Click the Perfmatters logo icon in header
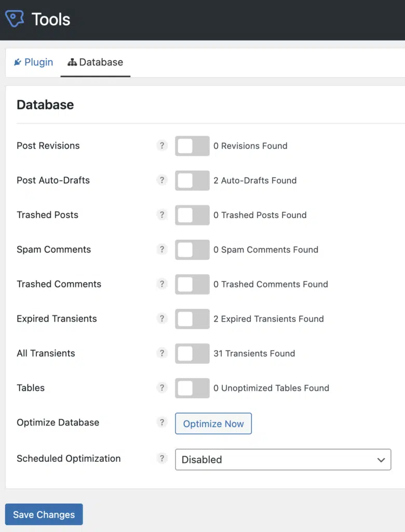 (15, 19)
